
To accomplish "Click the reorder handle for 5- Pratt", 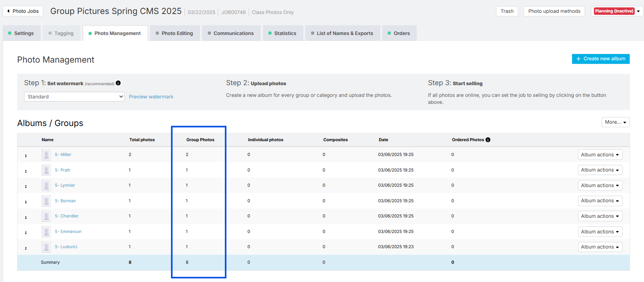I will point(26,171).
